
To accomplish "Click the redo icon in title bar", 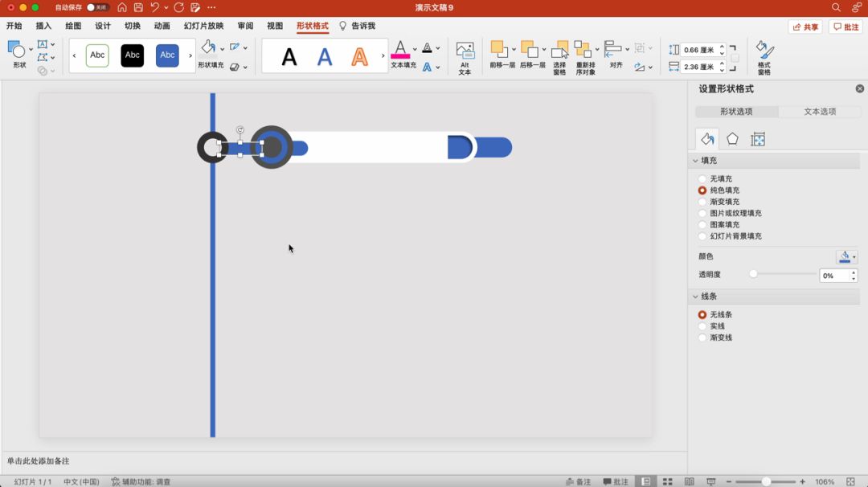I will (x=178, y=8).
